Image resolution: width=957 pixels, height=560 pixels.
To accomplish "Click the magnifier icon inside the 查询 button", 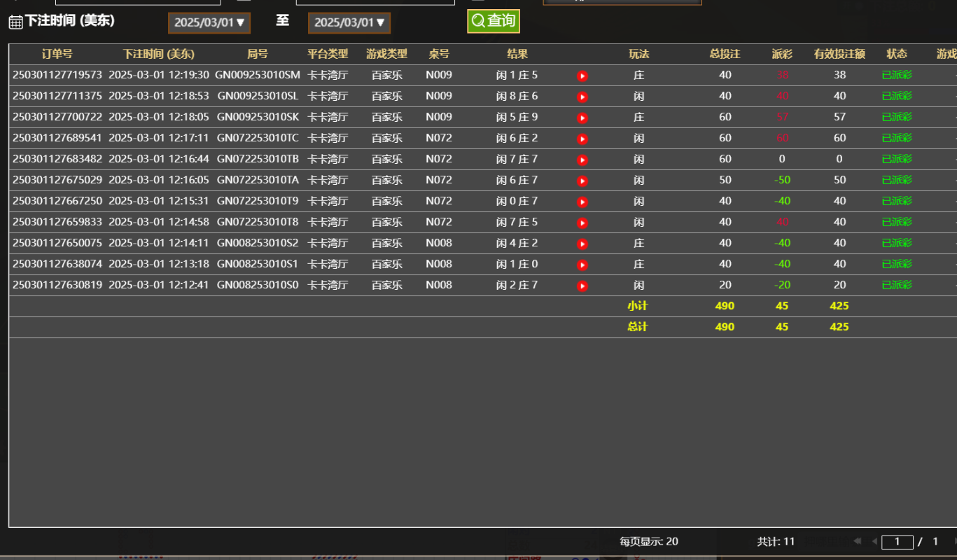I will point(477,21).
